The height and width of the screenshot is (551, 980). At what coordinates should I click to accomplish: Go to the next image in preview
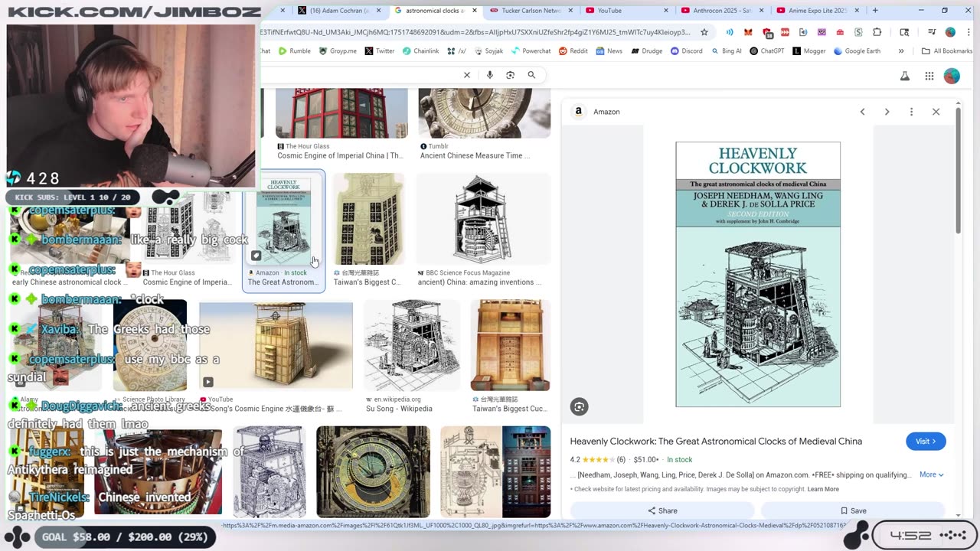pos(887,112)
